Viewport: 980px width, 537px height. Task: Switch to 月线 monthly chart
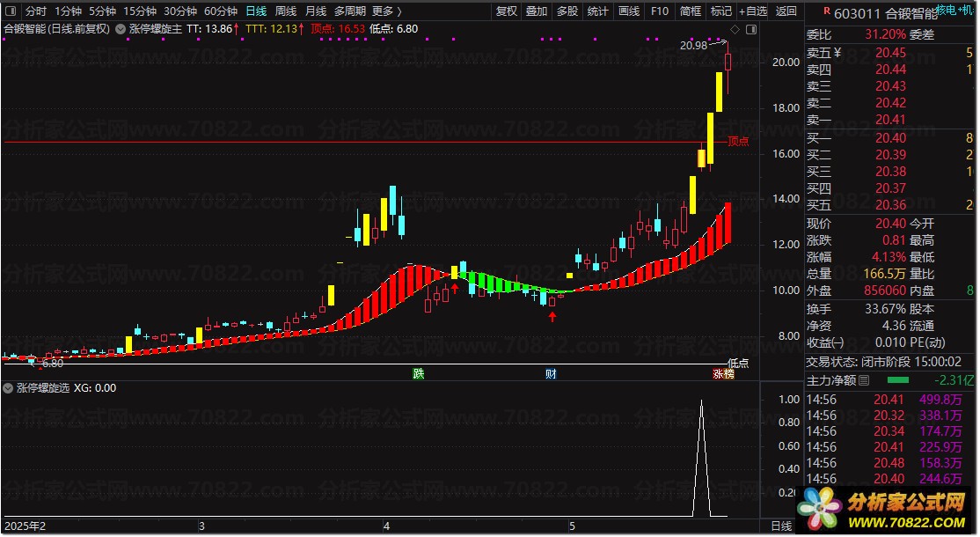click(316, 11)
